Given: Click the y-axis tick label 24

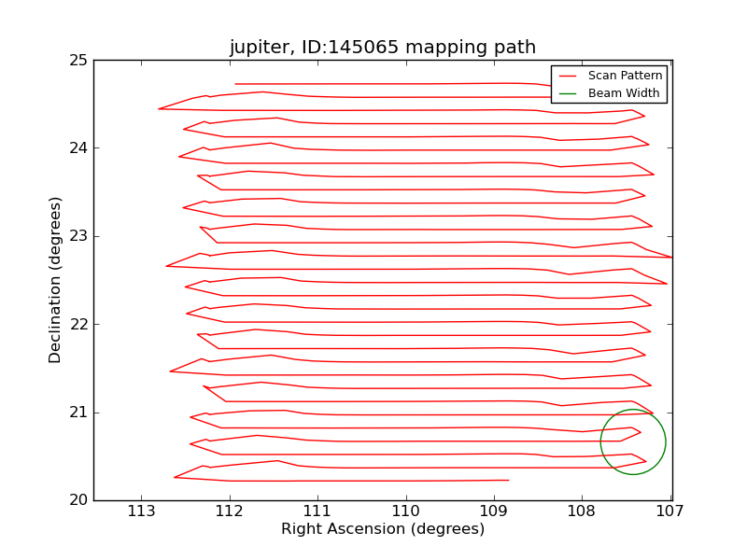Looking at the screenshot, I should pyautogui.click(x=78, y=148).
